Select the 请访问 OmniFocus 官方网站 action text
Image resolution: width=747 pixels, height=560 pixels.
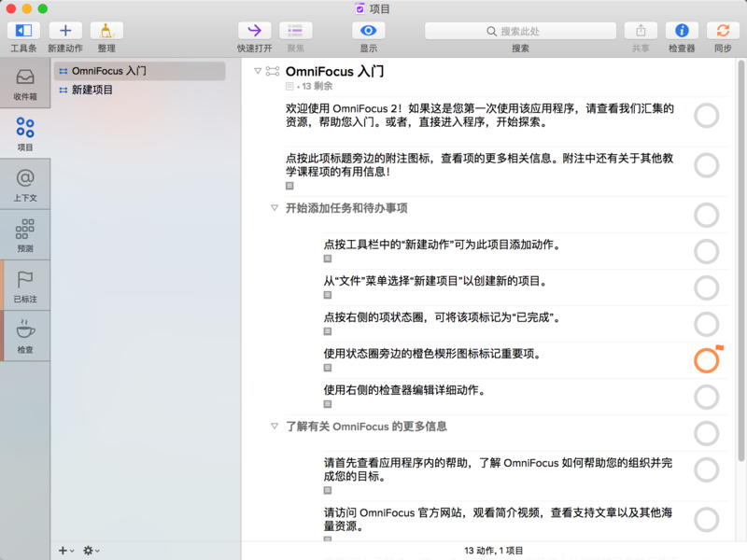[x=498, y=520]
